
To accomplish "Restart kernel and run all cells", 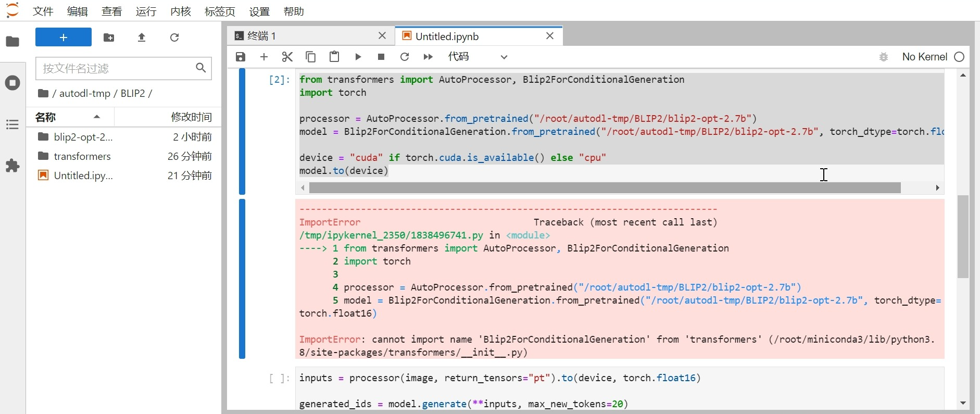I will 428,57.
